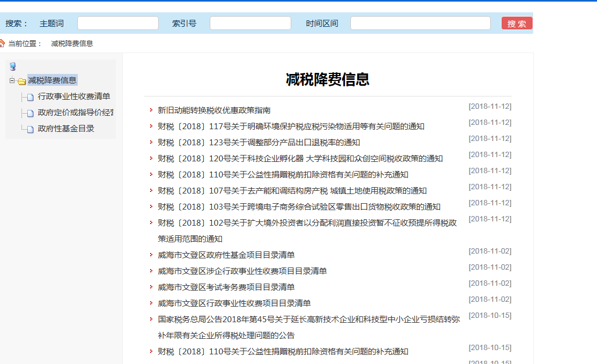Image resolution: width=597 pixels, height=364 pixels.
Task: Open 威海市文登区考试考务费项目目录清单 link
Action: click(226, 287)
